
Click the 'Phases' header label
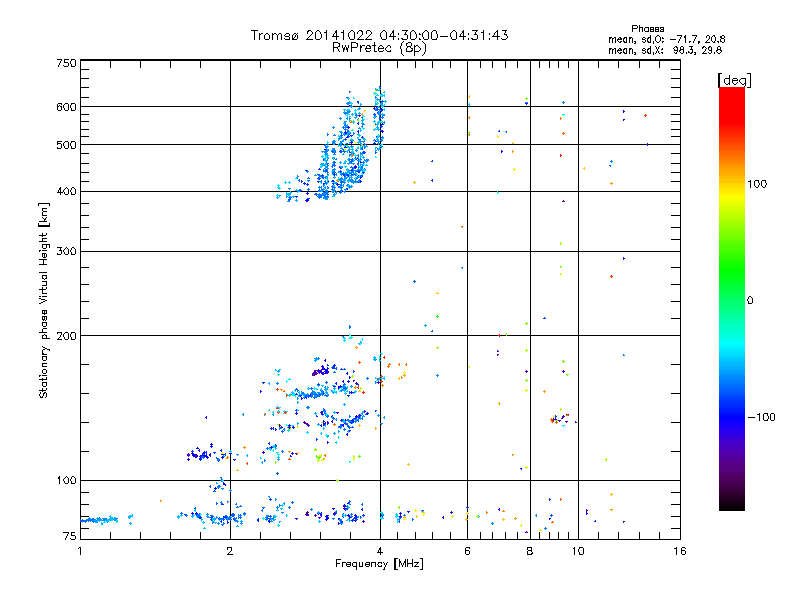click(647, 29)
